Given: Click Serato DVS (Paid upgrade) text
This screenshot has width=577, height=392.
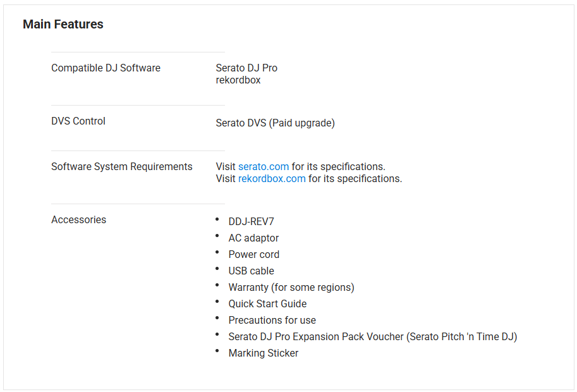Looking at the screenshot, I should [275, 123].
